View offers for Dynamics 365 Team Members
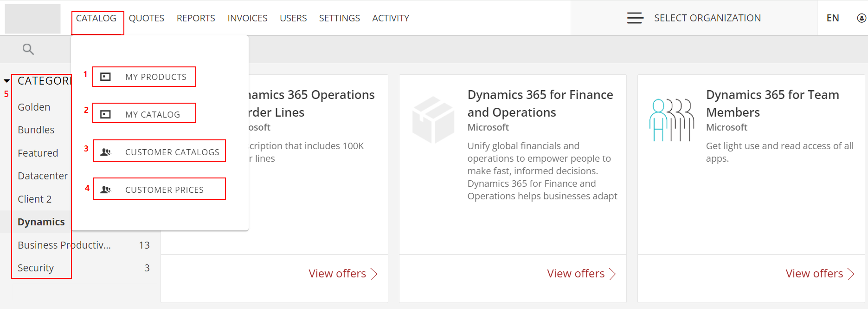Viewport: 868px width, 309px height. (820, 274)
